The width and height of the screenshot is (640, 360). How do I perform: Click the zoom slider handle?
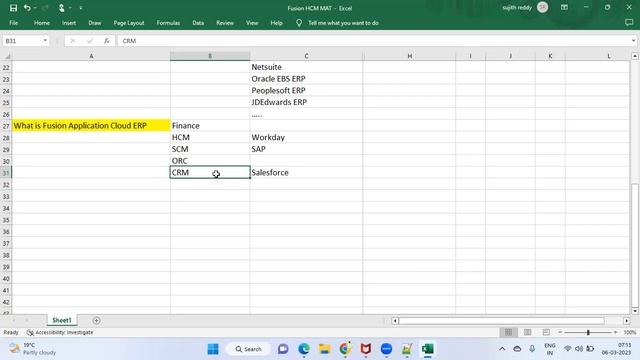[x=588, y=332]
